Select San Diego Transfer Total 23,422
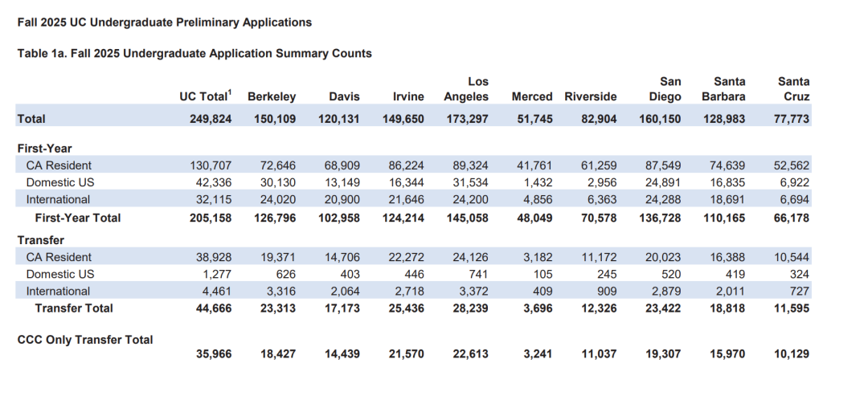 tap(663, 308)
